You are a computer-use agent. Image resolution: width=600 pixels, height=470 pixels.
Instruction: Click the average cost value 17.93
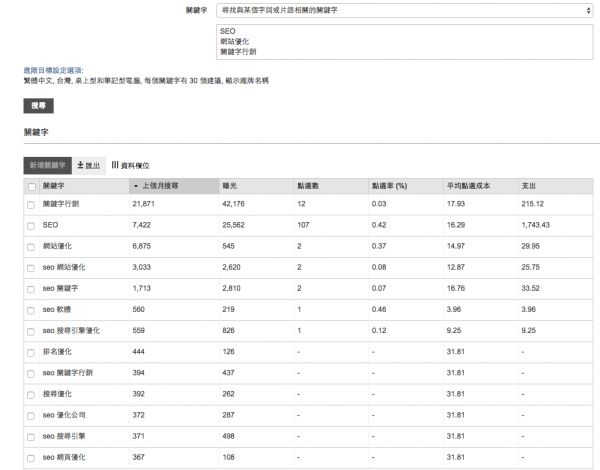[x=456, y=204]
